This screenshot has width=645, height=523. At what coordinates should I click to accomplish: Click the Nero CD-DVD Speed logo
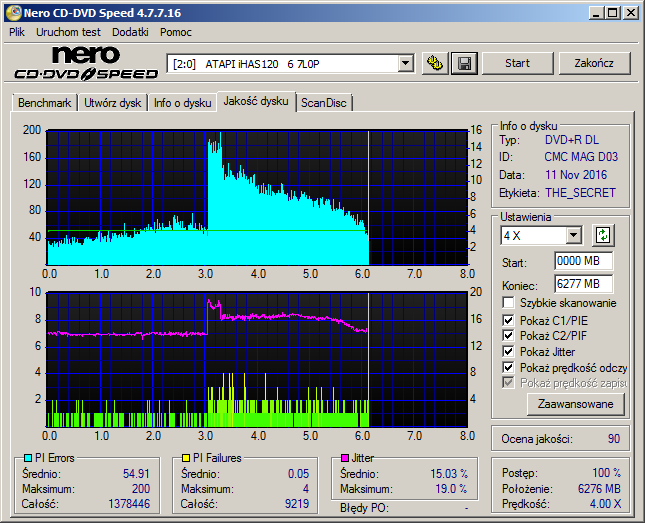point(86,63)
